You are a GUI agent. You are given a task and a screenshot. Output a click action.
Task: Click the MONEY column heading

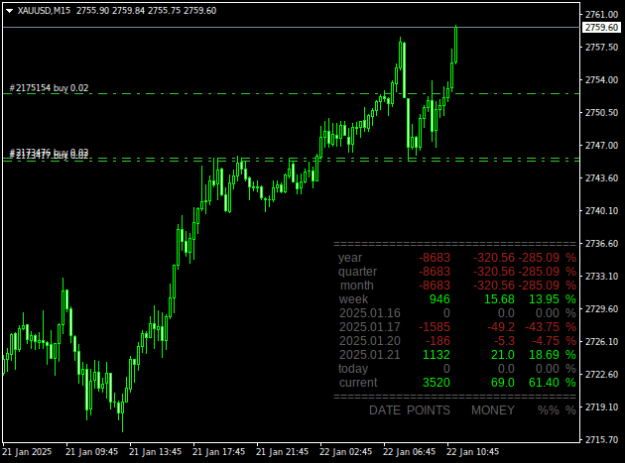coord(493,410)
